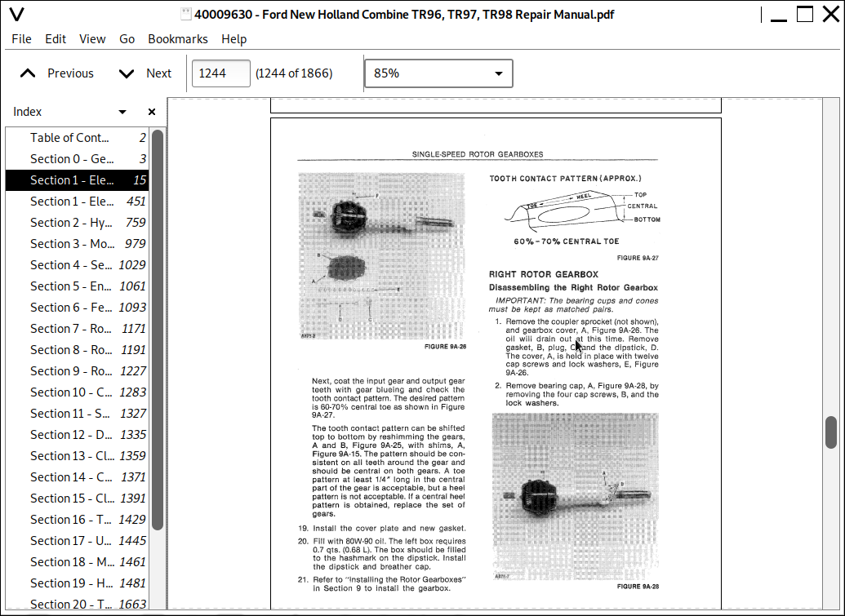This screenshot has height=616, width=845.
Task: Go to Section 2 at page 759
Action: point(77,223)
